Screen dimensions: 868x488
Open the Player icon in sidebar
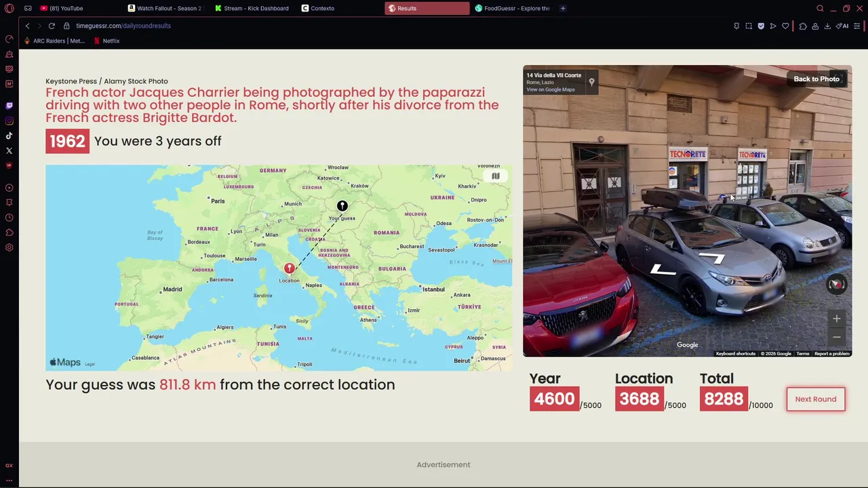point(9,188)
